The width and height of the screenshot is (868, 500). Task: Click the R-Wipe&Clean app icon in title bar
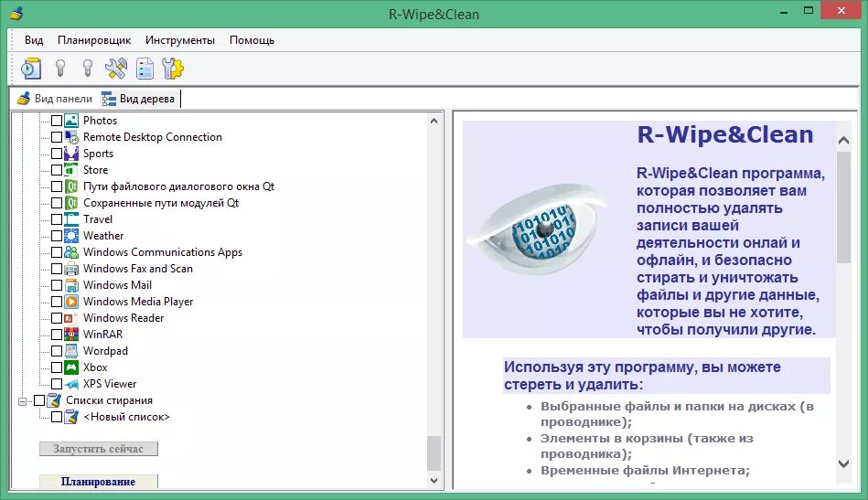coord(16,13)
